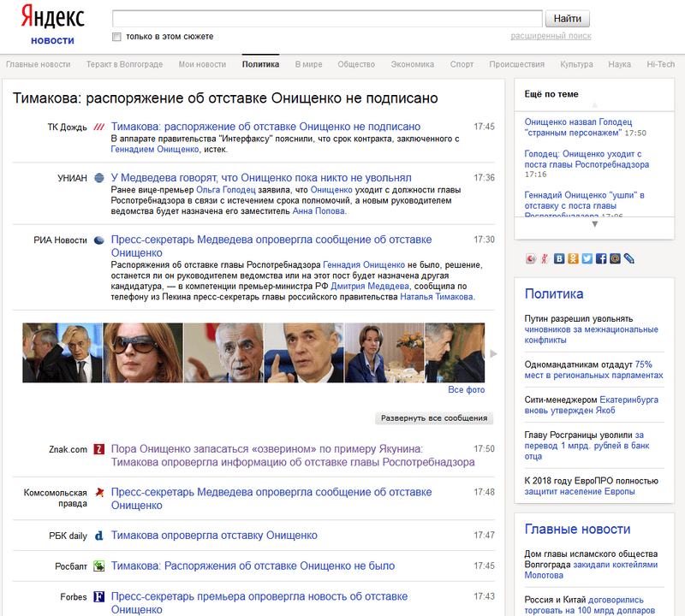Share via the red Ya.ru figure icon
This screenshot has width=685, height=616.
click(545, 259)
